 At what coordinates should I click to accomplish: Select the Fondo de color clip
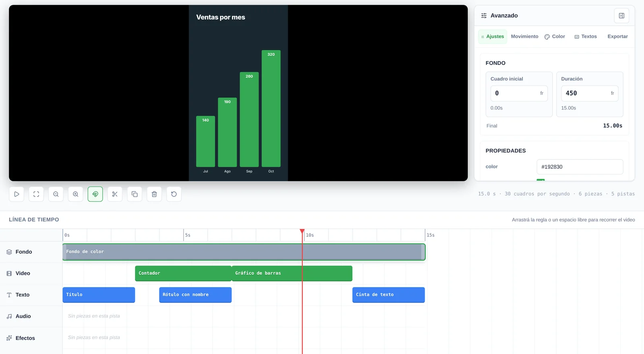tap(244, 252)
